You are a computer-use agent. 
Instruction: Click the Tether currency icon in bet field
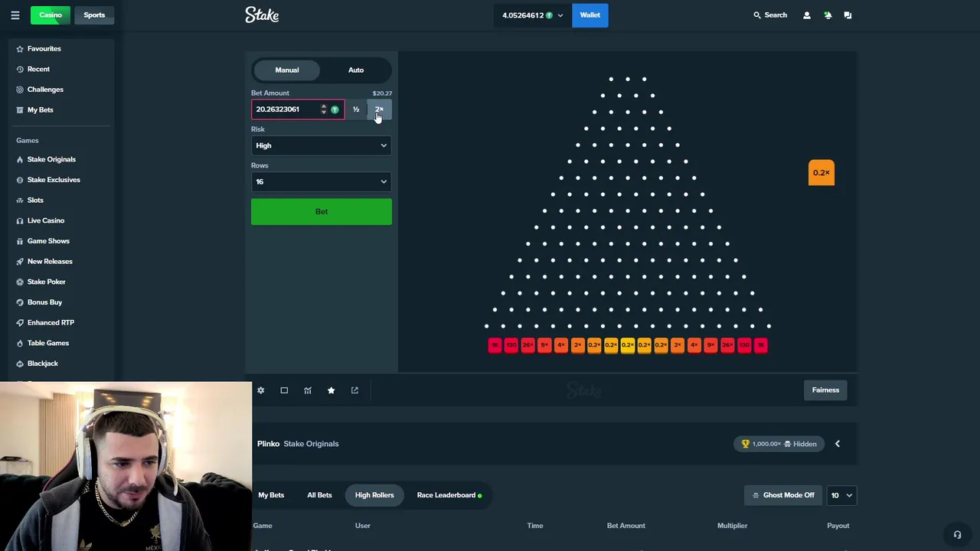click(x=335, y=109)
